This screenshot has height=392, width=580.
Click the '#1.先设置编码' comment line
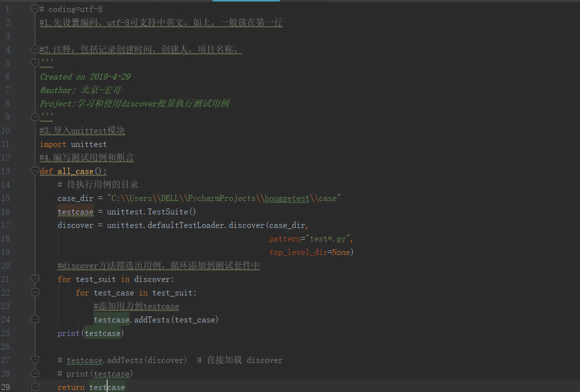(161, 22)
